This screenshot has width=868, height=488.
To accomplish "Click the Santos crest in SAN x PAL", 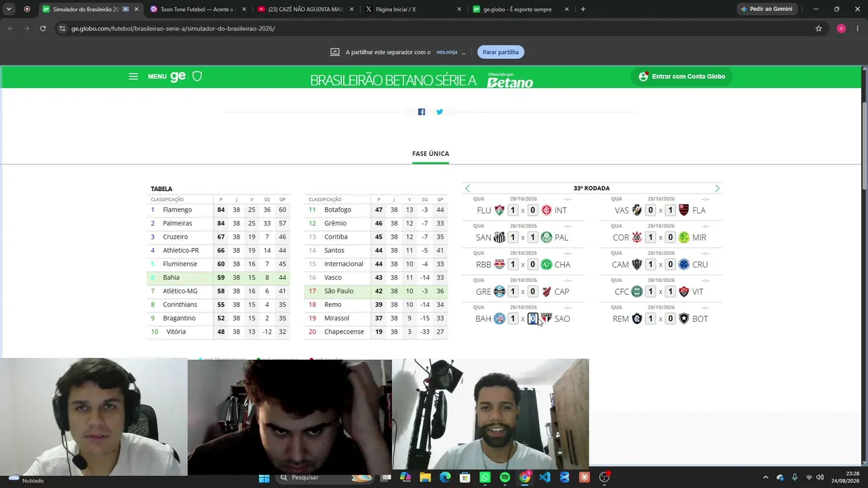I will click(x=499, y=237).
